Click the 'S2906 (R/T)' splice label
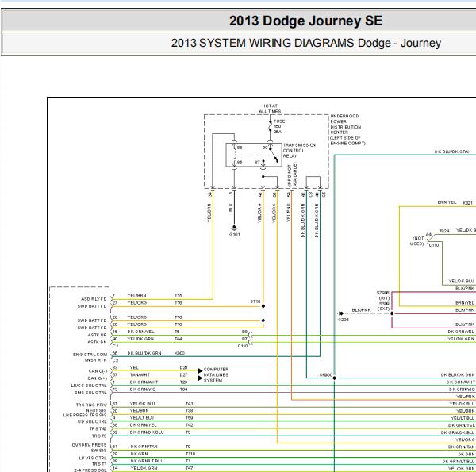This screenshot has height=472, width=476. 383,296
